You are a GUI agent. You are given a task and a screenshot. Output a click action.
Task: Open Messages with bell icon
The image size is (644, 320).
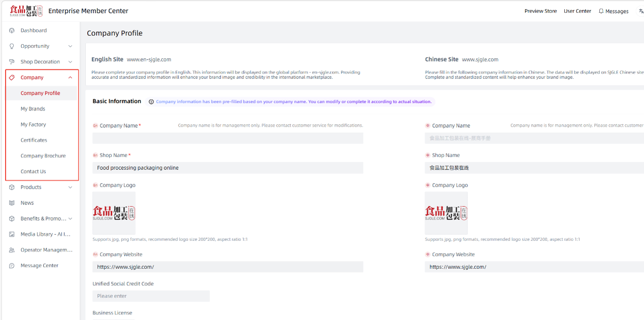[614, 11]
